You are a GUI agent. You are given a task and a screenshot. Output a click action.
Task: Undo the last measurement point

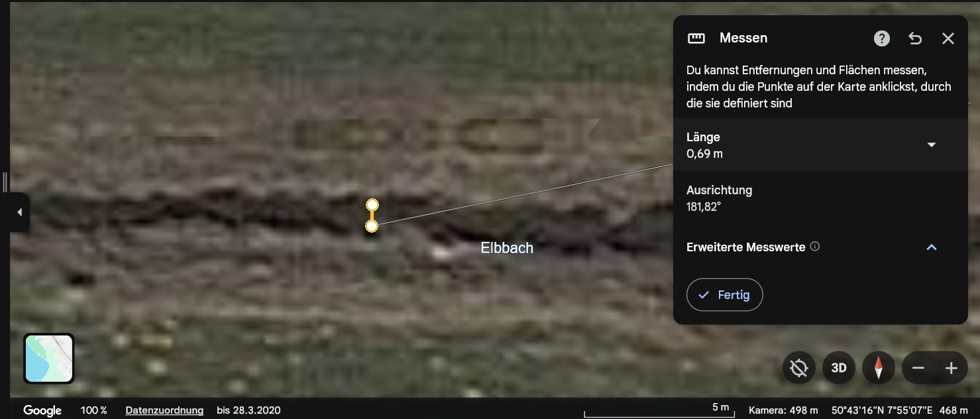click(915, 38)
